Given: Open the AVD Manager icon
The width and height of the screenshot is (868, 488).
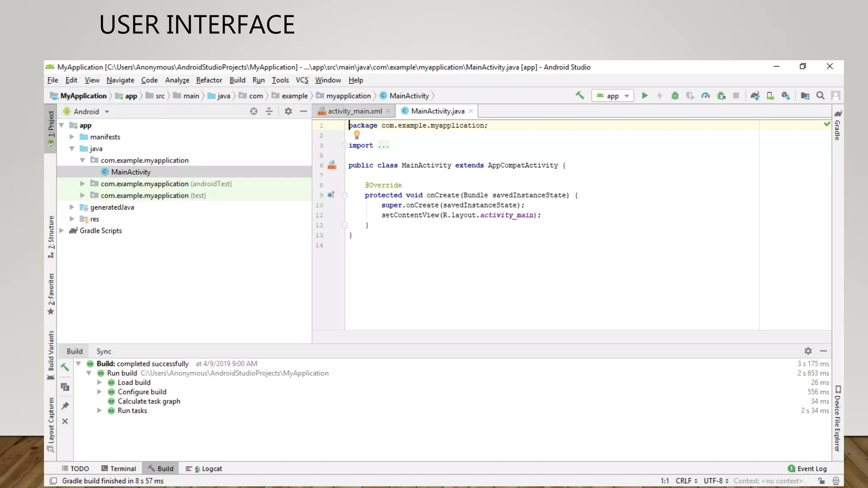Looking at the screenshot, I should tap(770, 96).
